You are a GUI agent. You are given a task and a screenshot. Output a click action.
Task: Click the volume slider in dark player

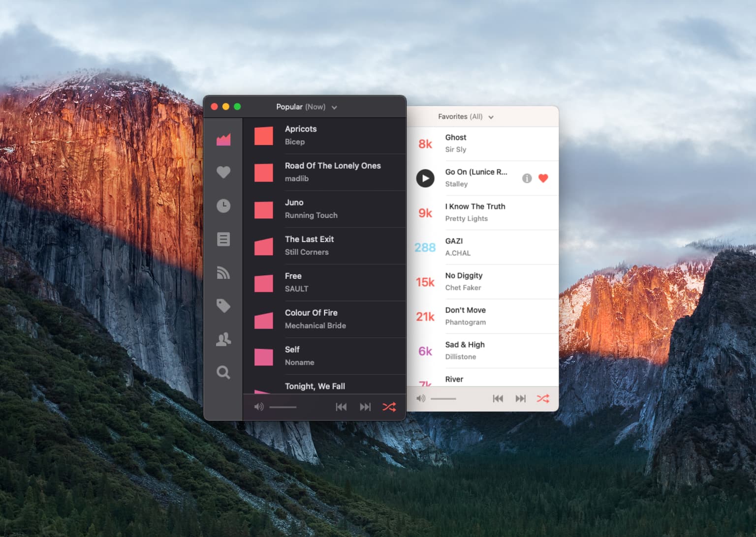pos(283,407)
